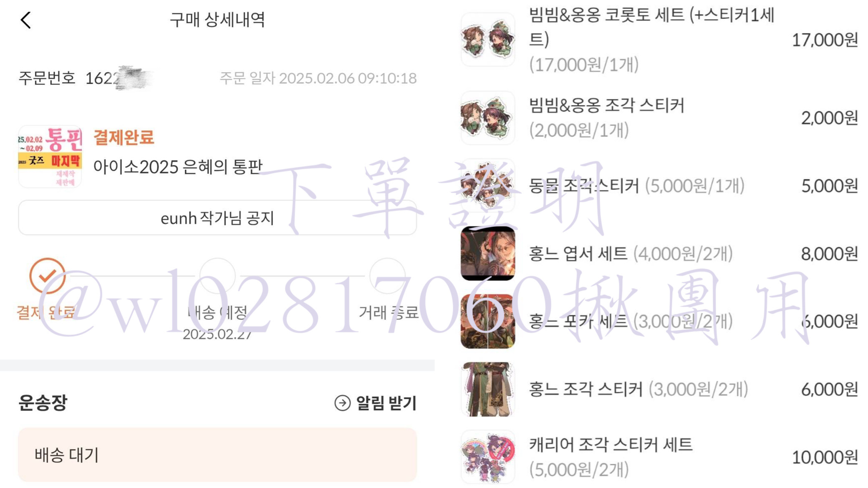Open the 동물 조각 스티커 product image
868x488 pixels.
click(x=488, y=186)
